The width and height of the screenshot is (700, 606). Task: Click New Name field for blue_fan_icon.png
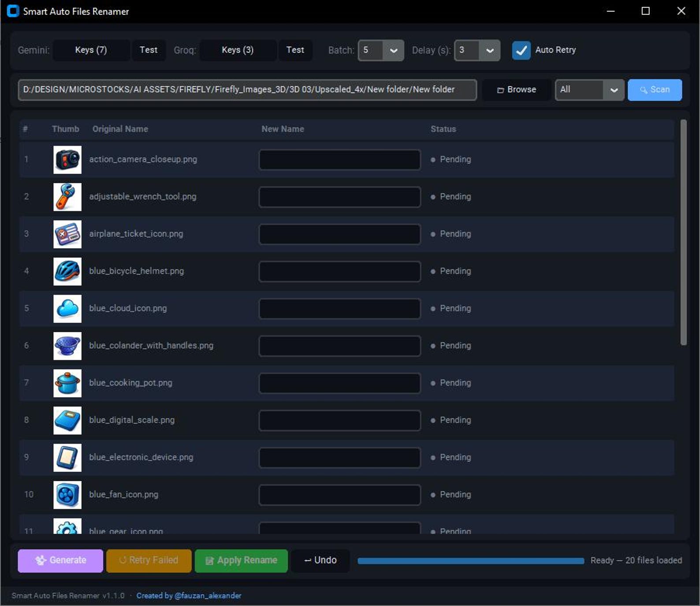[x=339, y=495]
